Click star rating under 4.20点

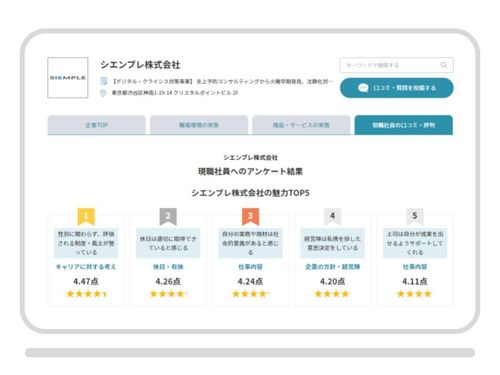point(333,294)
